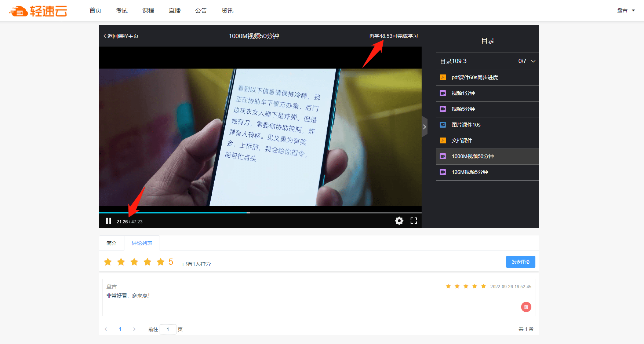Click the video time 21:26 / 47:23
The width and height of the screenshot is (644, 344).
click(x=130, y=222)
